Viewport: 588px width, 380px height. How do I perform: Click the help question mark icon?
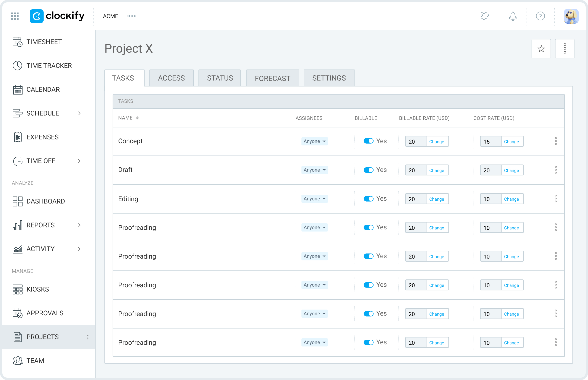pos(540,16)
